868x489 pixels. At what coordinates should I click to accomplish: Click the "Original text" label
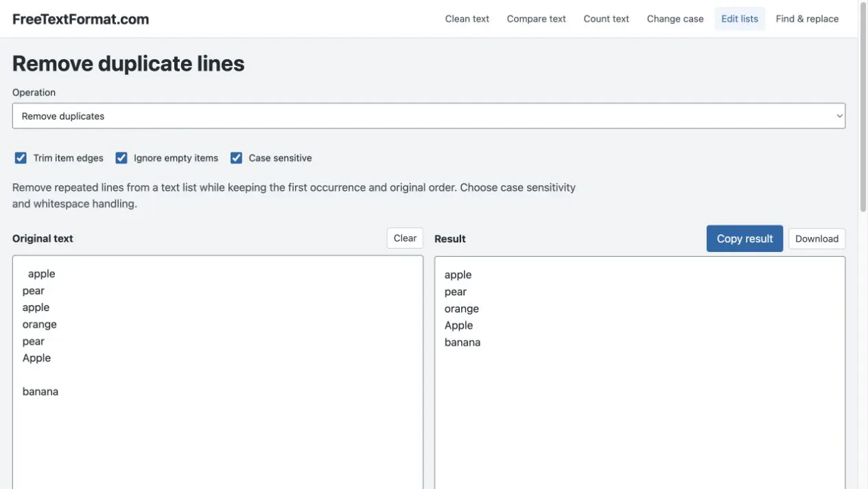[43, 238]
